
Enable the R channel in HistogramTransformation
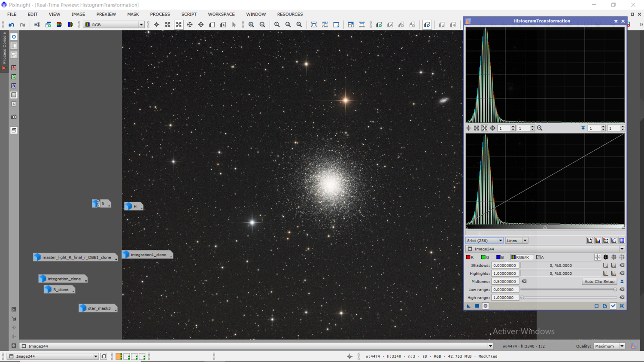click(470, 257)
